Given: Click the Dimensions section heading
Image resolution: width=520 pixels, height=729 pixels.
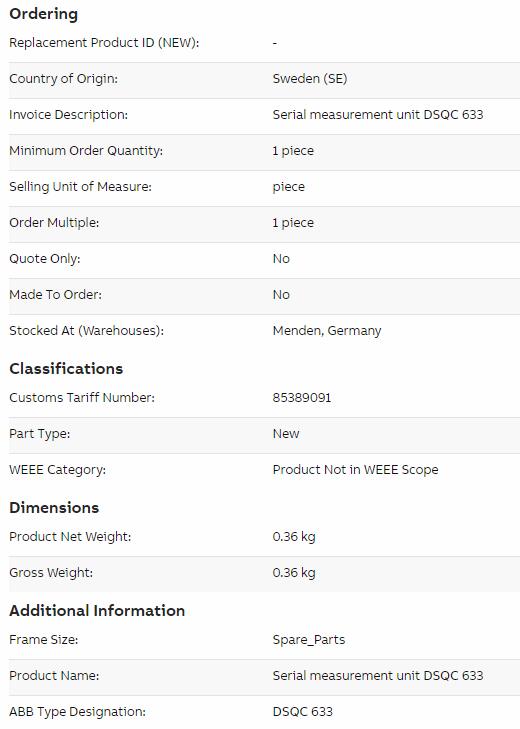Looking at the screenshot, I should pyautogui.click(x=54, y=508).
